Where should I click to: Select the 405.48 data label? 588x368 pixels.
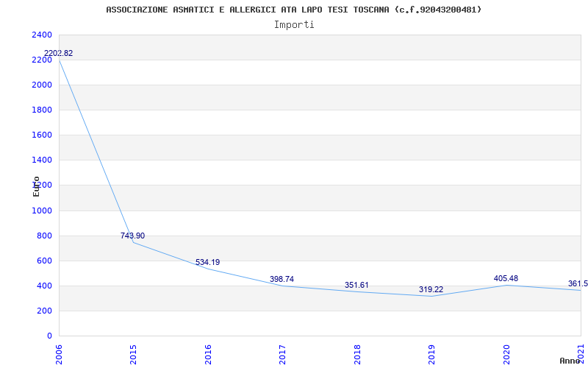(x=506, y=278)
